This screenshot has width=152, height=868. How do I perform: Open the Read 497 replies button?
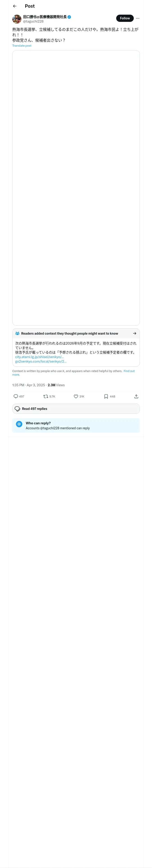coord(76,409)
